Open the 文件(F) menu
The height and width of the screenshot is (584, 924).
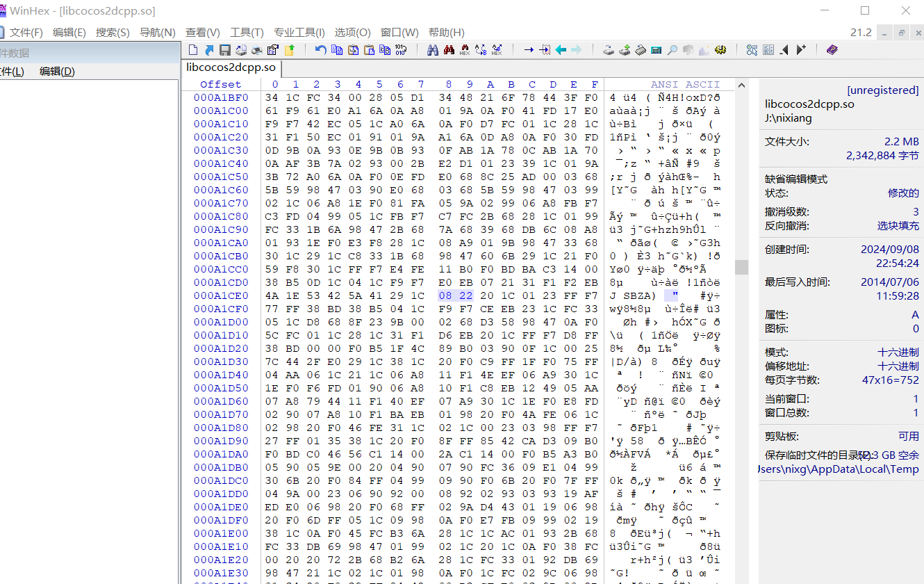[26, 33]
